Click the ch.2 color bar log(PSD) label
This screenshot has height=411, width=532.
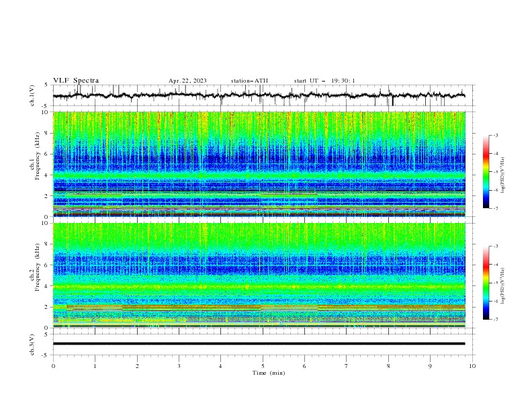tap(503, 286)
